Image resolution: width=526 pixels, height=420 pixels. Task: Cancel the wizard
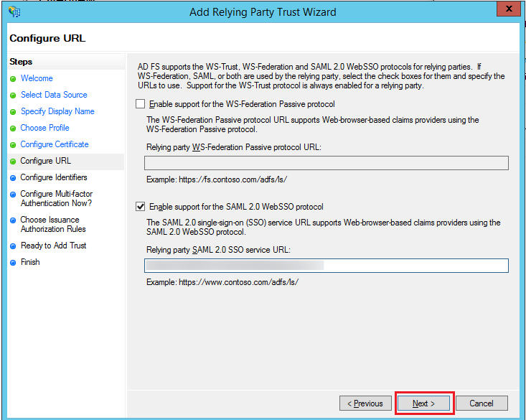tap(482, 403)
